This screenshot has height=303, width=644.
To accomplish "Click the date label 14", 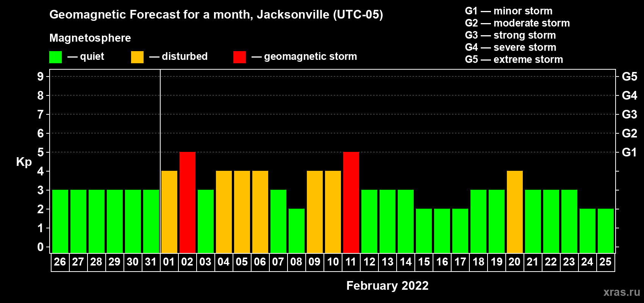I will pyautogui.click(x=406, y=262).
